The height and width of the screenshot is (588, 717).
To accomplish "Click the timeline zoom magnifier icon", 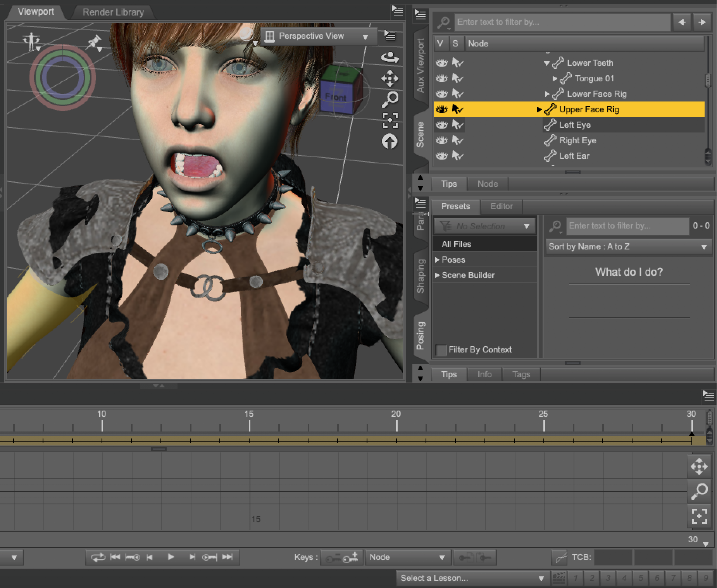I will point(699,491).
